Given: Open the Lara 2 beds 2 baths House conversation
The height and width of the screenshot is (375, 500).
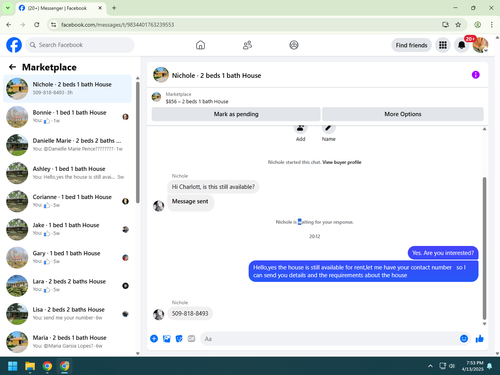Looking at the screenshot, I should tap(67, 286).
